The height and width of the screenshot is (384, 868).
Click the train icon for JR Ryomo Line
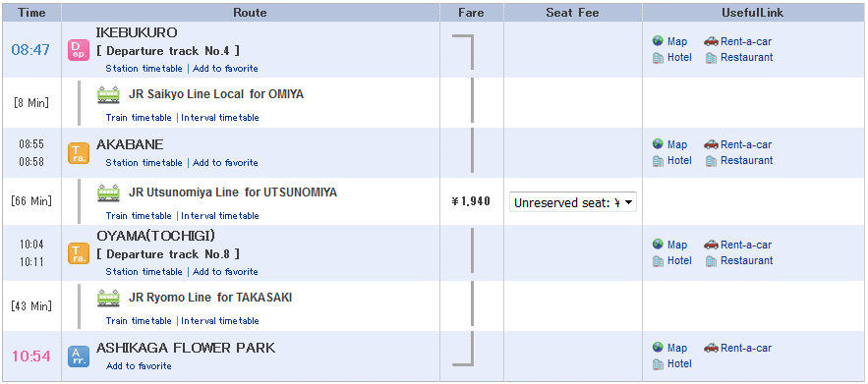[x=108, y=299]
